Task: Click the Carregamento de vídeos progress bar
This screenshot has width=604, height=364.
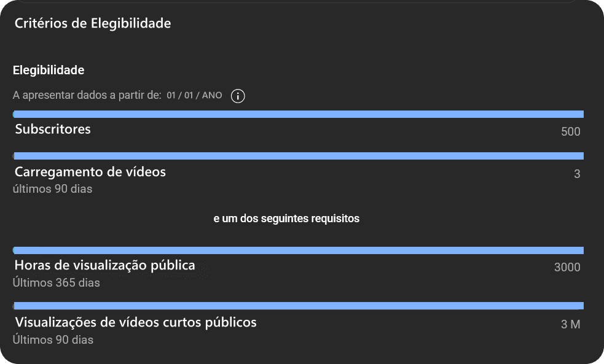Action: point(299,156)
